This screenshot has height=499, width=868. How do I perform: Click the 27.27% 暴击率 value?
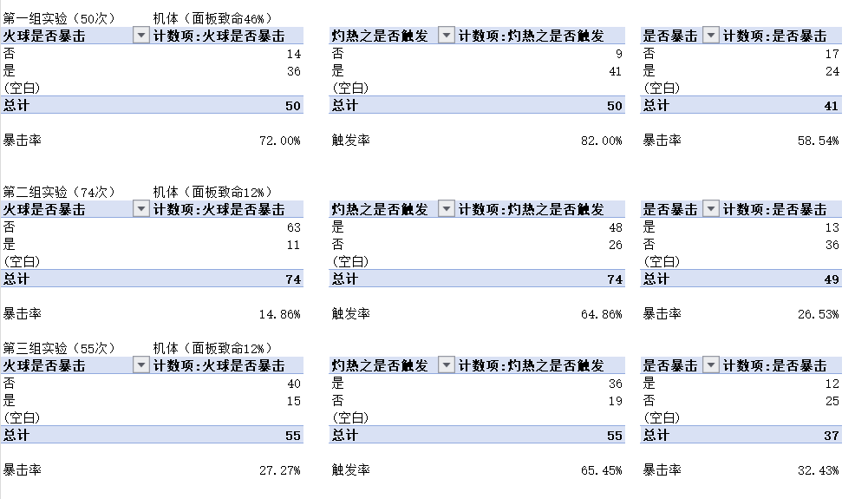pyautogui.click(x=279, y=470)
